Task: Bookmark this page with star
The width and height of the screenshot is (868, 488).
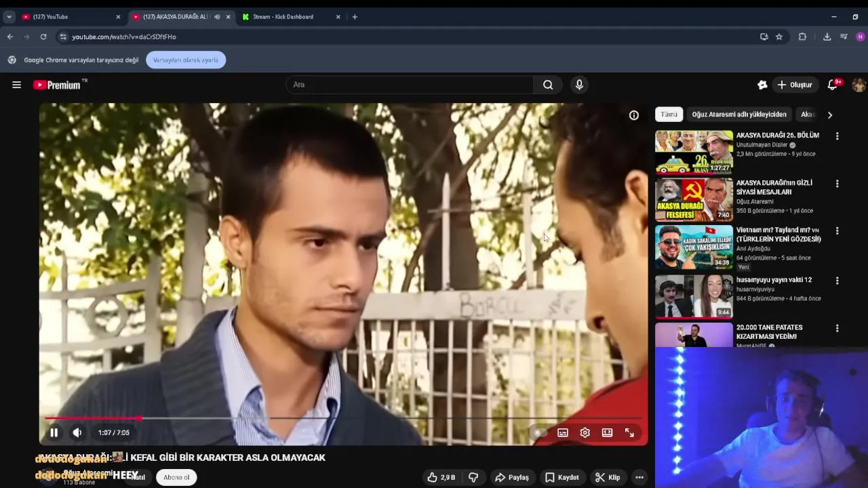Action: [779, 37]
